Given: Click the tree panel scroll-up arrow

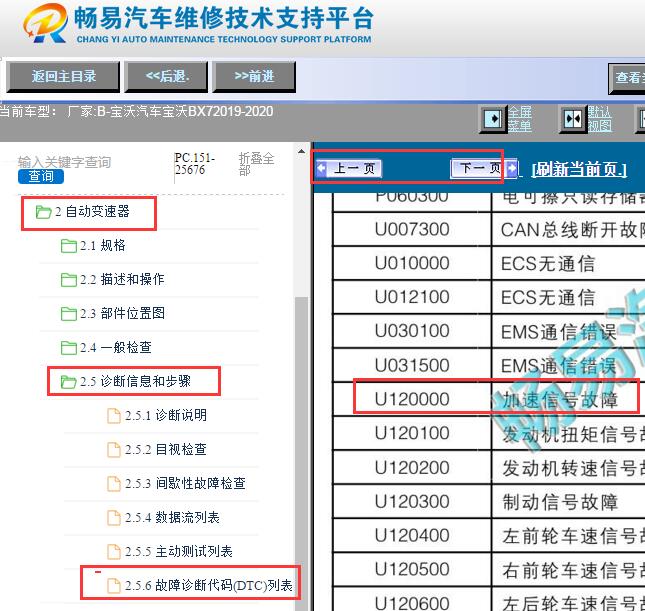Looking at the screenshot, I should pos(302,151).
